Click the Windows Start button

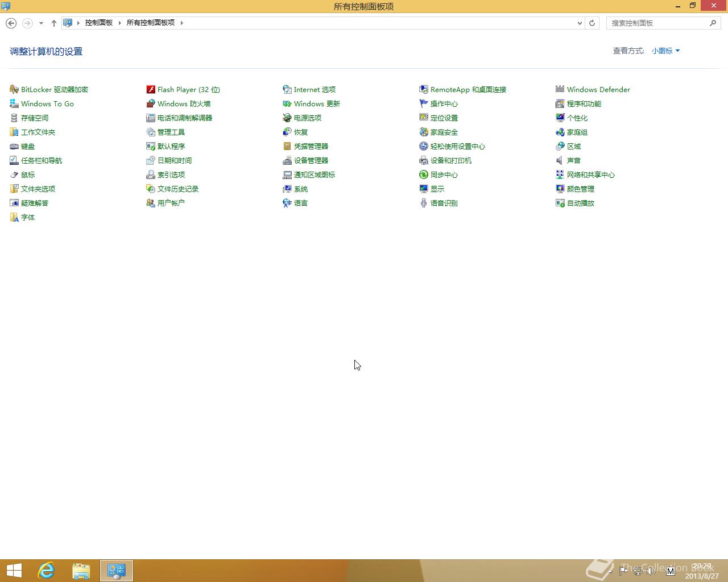pyautogui.click(x=14, y=571)
